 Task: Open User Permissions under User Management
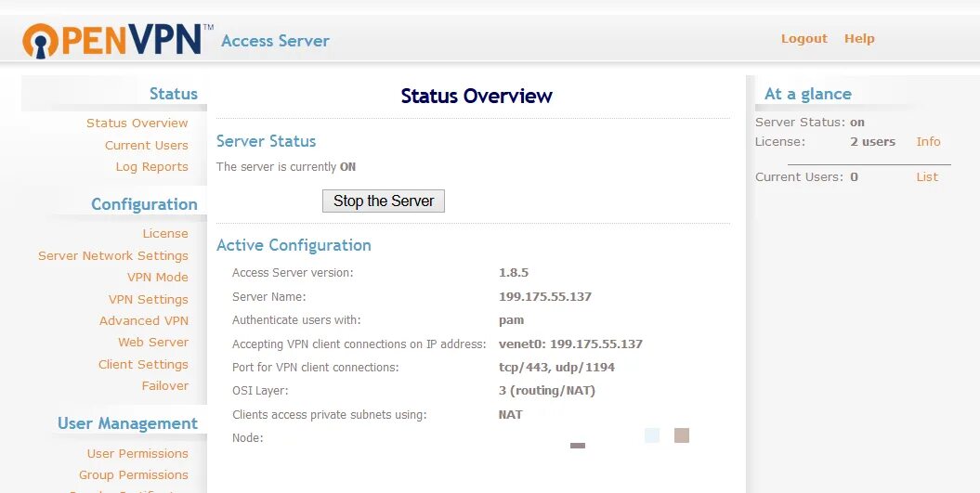(x=137, y=453)
